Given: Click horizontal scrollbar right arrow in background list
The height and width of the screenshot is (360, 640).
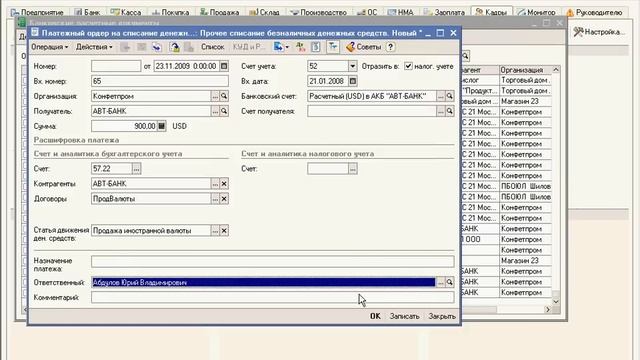Looking at the screenshot, I should tap(548, 310).
